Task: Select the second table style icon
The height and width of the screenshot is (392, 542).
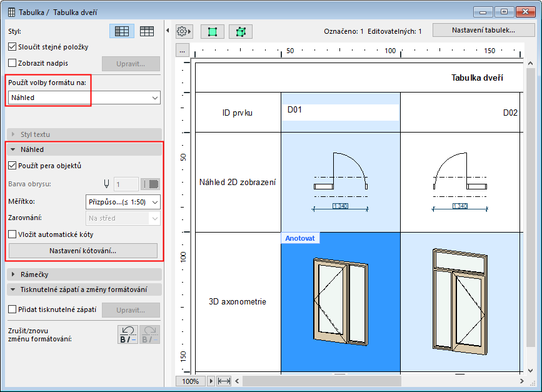Action: (148, 31)
